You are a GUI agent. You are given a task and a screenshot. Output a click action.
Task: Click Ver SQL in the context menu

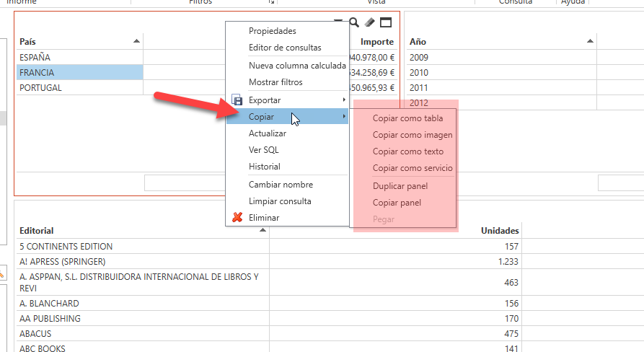pyautogui.click(x=263, y=150)
